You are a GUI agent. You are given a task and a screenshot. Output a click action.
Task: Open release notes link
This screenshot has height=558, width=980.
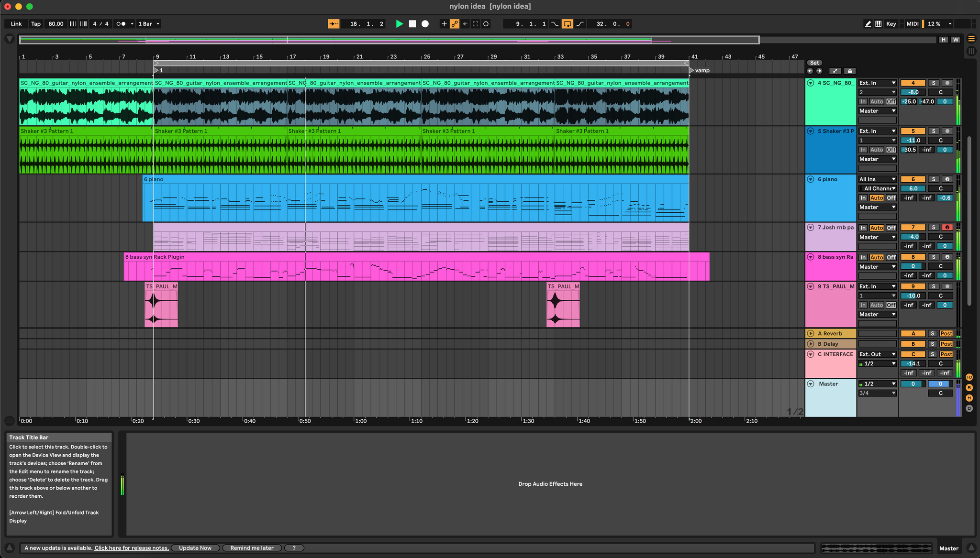click(x=132, y=548)
